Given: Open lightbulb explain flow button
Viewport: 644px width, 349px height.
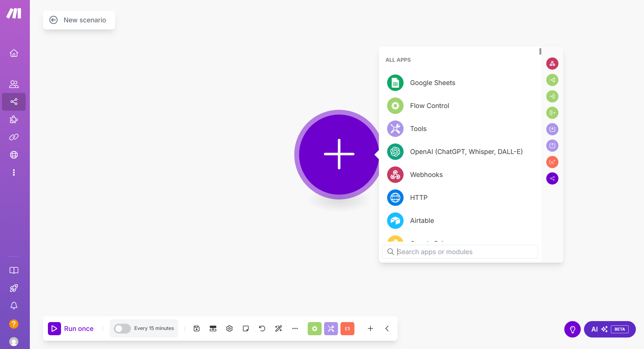Looking at the screenshot, I should click(x=572, y=329).
